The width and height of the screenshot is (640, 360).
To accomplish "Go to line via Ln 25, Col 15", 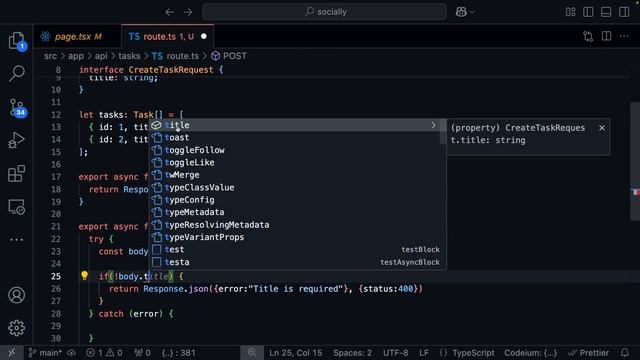I will click(x=296, y=353).
